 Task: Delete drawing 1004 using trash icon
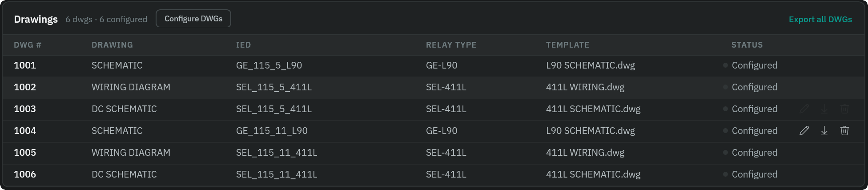click(x=844, y=131)
